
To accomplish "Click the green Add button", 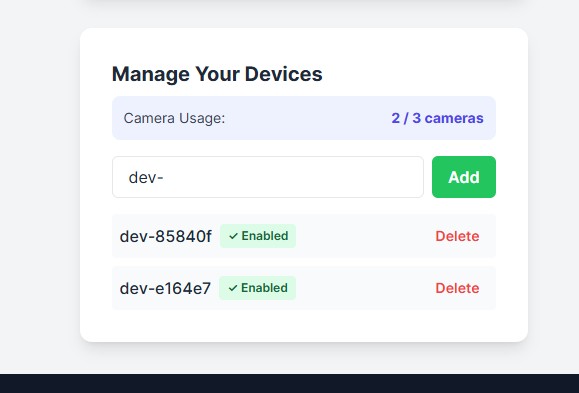I will coord(464,177).
